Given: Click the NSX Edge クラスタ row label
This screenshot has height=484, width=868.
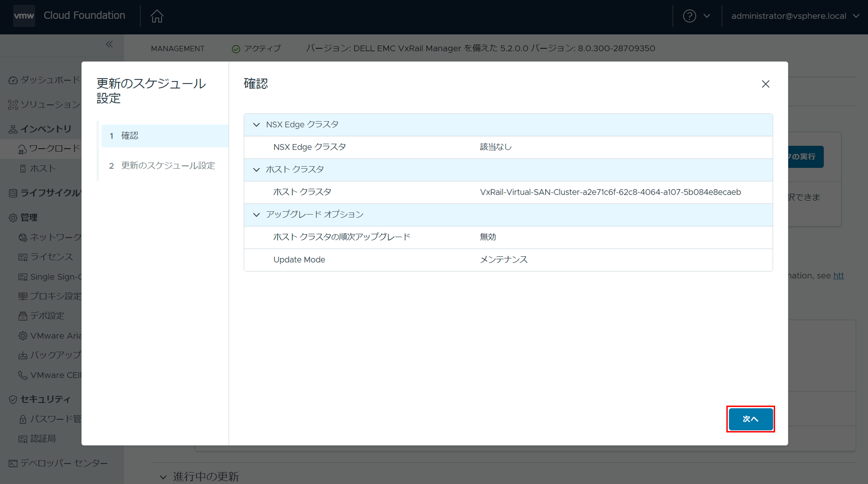Looking at the screenshot, I should click(309, 147).
